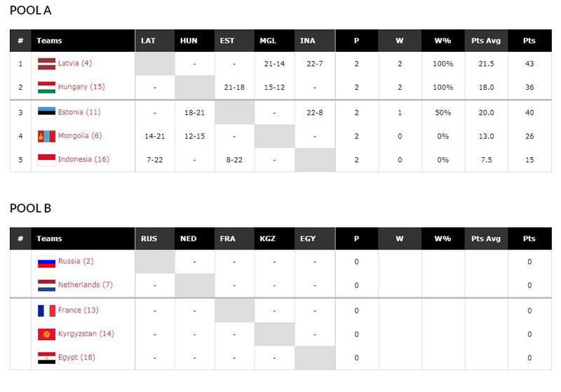Click the Russia flag icon

click(x=46, y=262)
